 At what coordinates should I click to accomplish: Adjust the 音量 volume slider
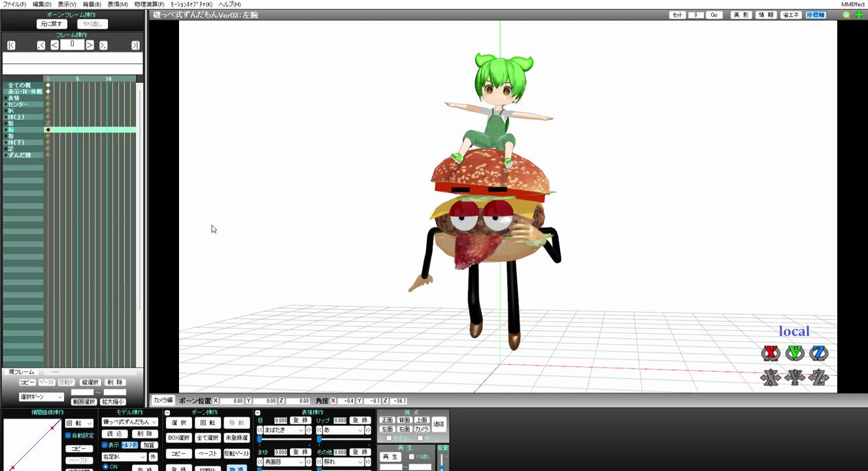tap(442, 461)
